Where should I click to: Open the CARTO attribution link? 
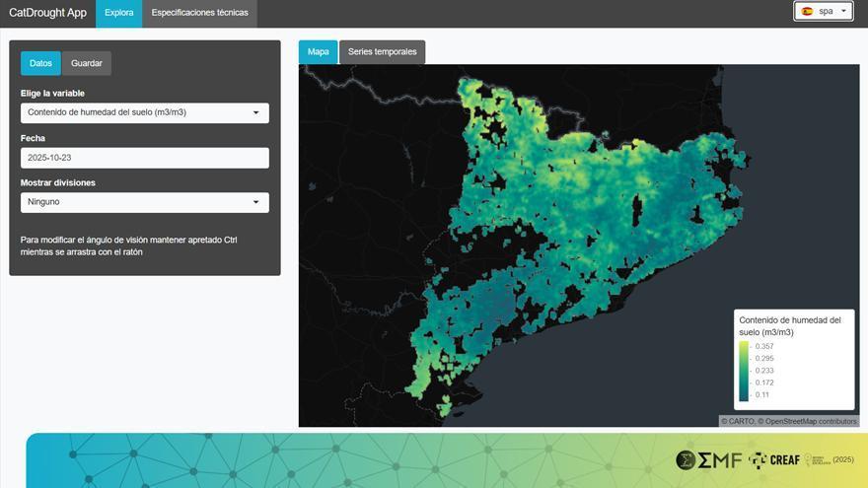coord(740,421)
